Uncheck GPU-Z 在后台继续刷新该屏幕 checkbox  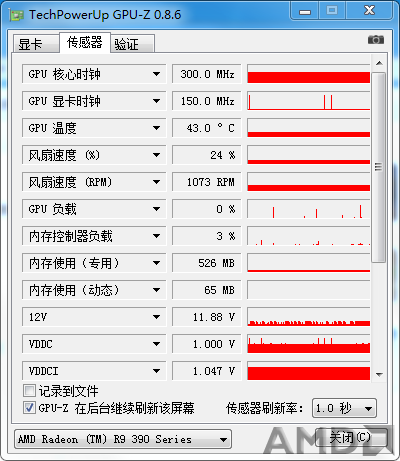click(29, 407)
